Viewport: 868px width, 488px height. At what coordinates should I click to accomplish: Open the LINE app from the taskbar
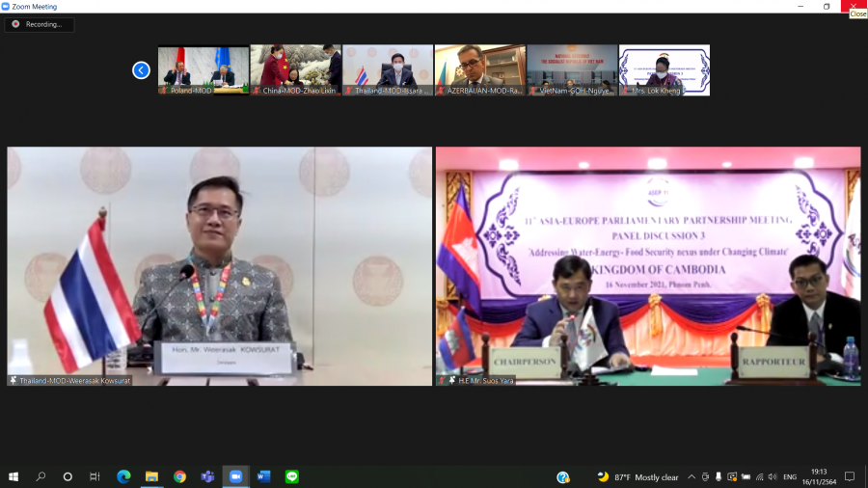pos(291,476)
